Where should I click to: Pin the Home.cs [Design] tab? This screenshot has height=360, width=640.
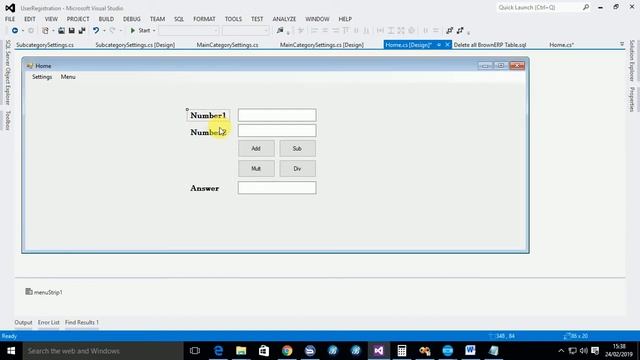click(x=439, y=45)
